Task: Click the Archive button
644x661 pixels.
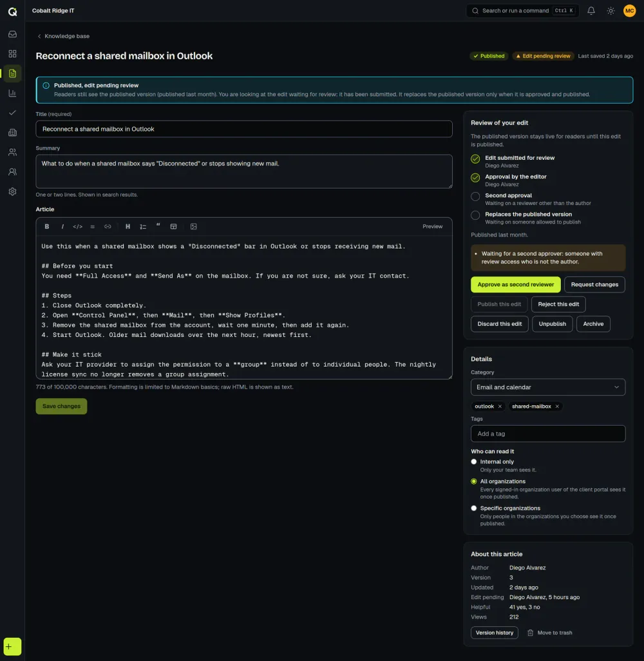Action: (593, 324)
